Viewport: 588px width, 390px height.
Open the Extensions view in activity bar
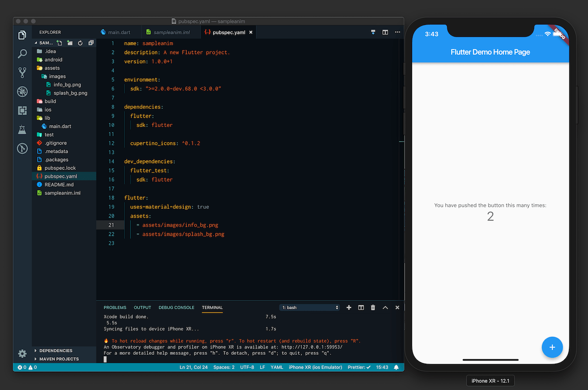click(22, 110)
